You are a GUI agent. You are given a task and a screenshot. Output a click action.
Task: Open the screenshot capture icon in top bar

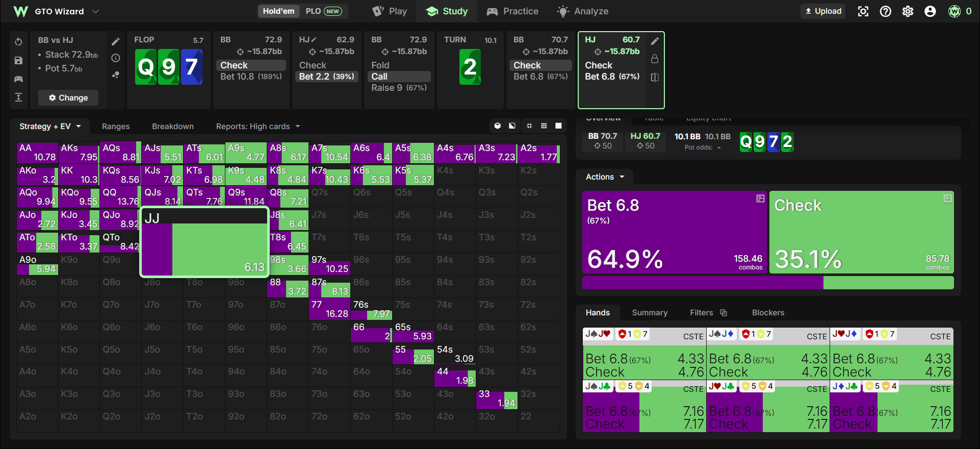[863, 11]
